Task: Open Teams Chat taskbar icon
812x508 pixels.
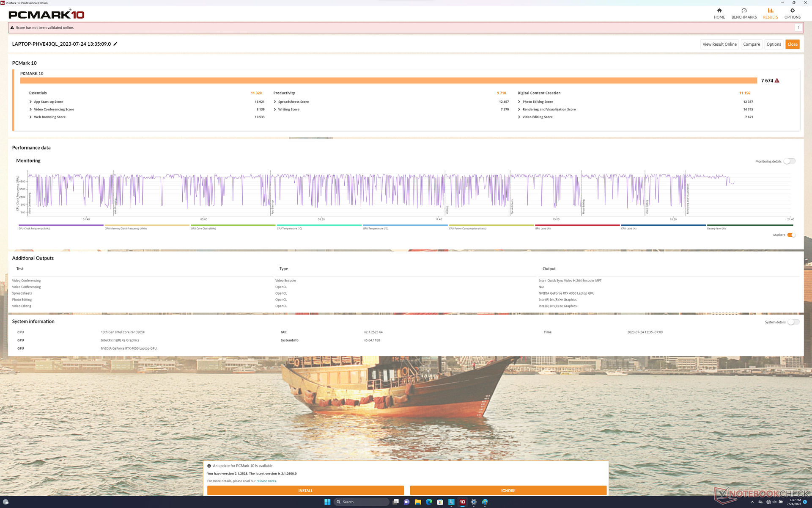Action: tap(406, 502)
